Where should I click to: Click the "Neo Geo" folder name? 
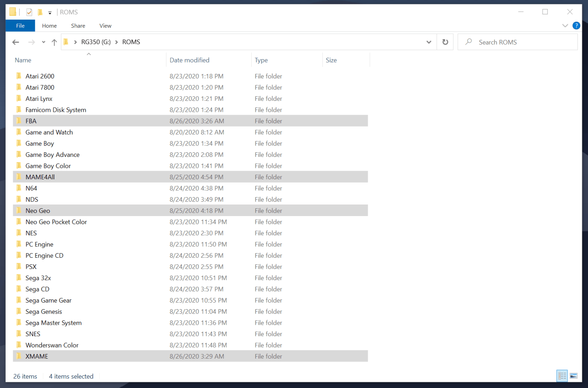[x=38, y=211]
